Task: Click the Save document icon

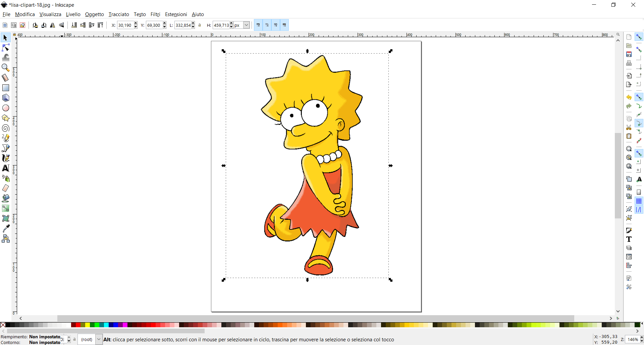Action: [629, 54]
